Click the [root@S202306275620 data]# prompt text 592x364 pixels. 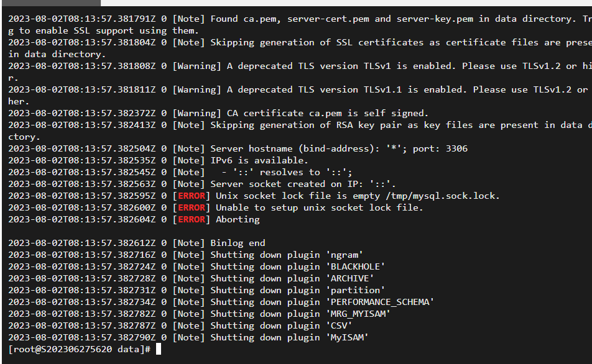click(x=80, y=349)
